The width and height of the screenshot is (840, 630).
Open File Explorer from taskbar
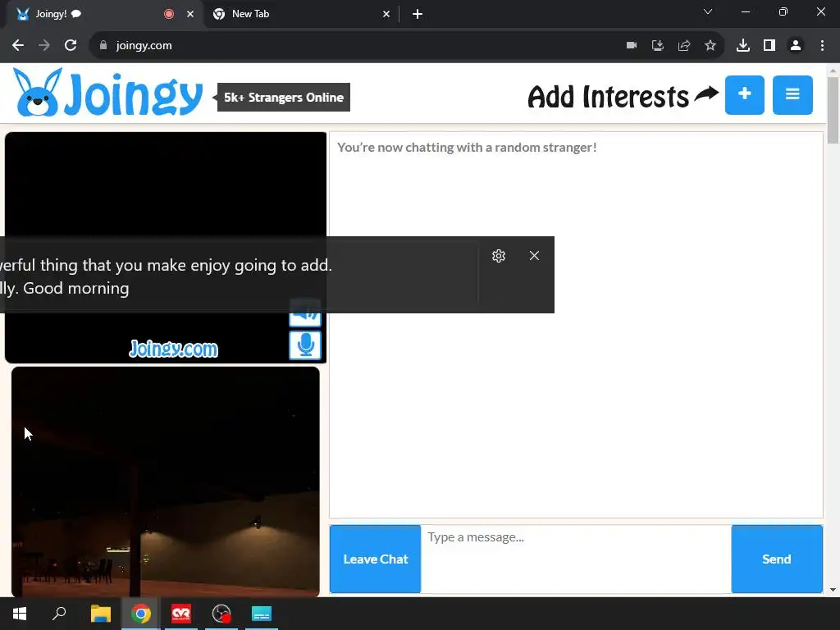(x=101, y=614)
